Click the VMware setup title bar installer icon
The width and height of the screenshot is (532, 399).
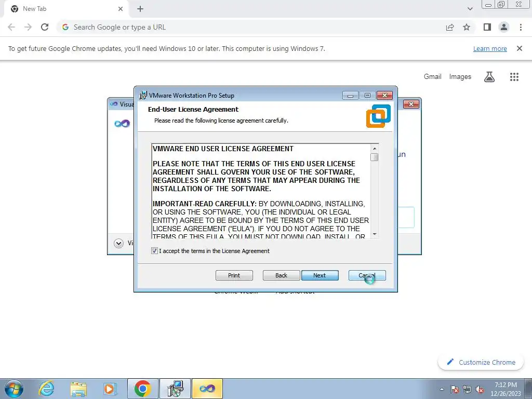tap(143, 96)
